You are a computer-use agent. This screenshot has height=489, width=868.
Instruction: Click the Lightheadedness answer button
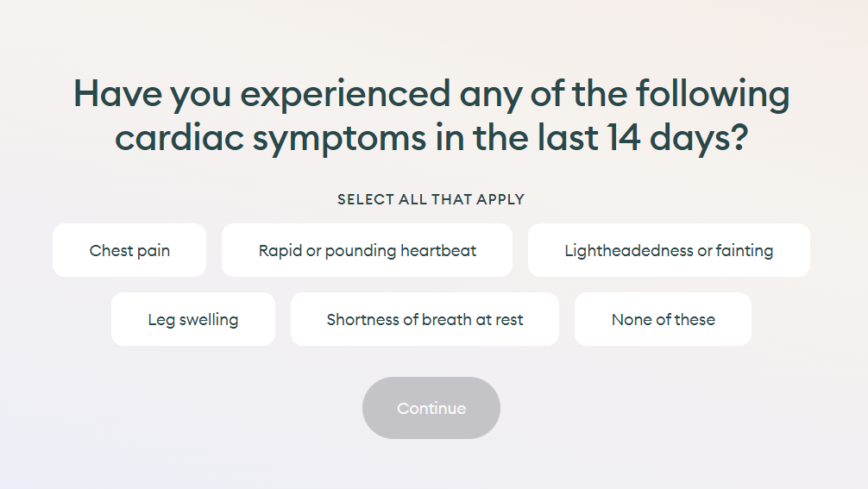[x=669, y=251]
